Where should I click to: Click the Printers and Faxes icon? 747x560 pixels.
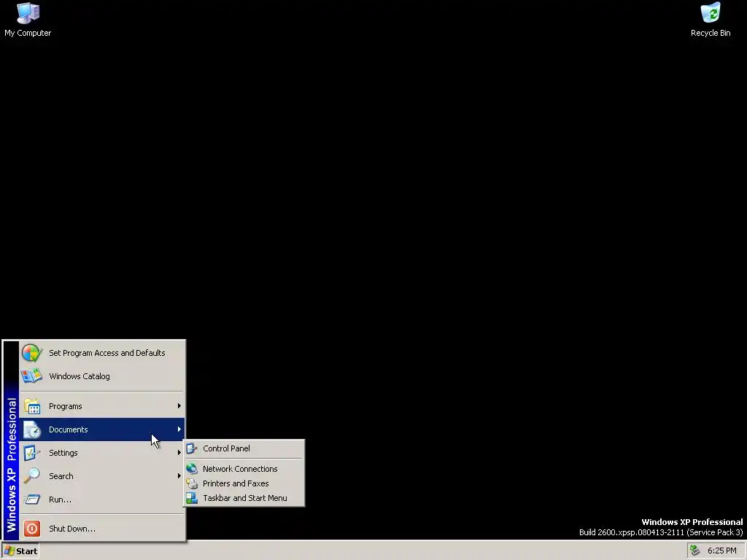(192, 484)
